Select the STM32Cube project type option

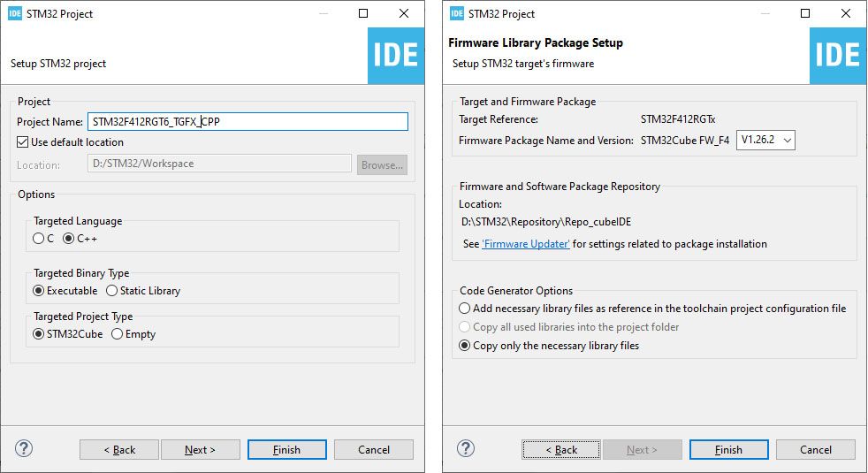point(38,334)
